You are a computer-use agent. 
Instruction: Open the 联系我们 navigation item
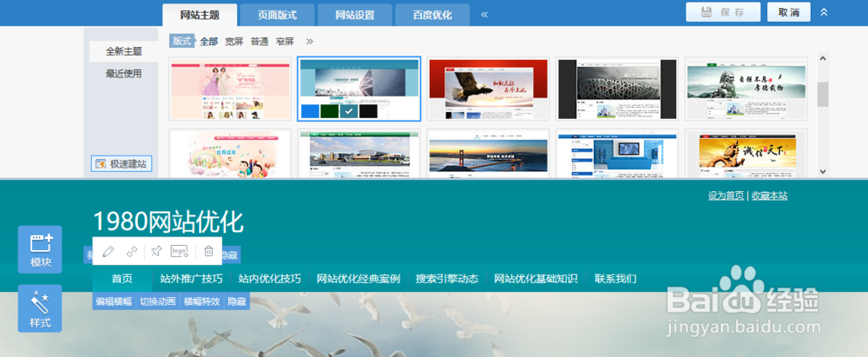(x=615, y=278)
